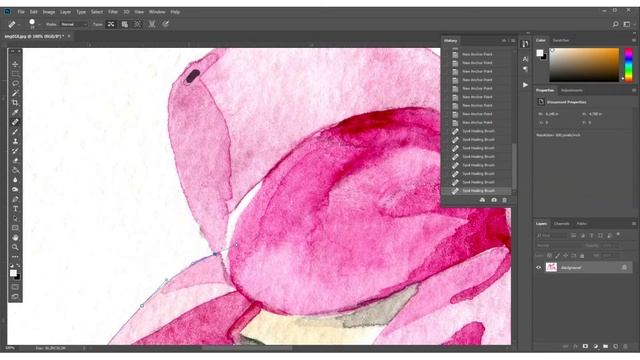
Task: Open the layer Fill dropdown
Action: [612, 256]
